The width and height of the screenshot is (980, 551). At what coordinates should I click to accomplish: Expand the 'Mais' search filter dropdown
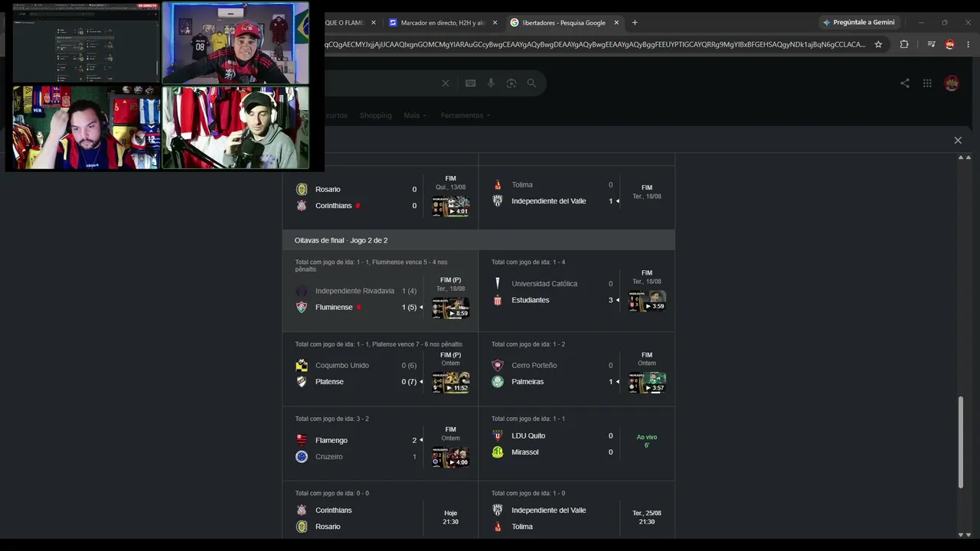coord(414,116)
